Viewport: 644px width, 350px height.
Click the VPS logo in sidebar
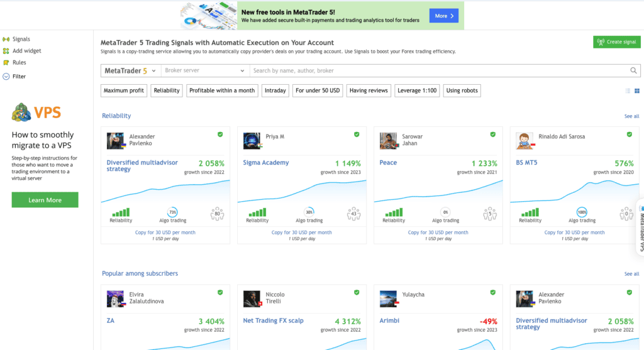tap(36, 112)
